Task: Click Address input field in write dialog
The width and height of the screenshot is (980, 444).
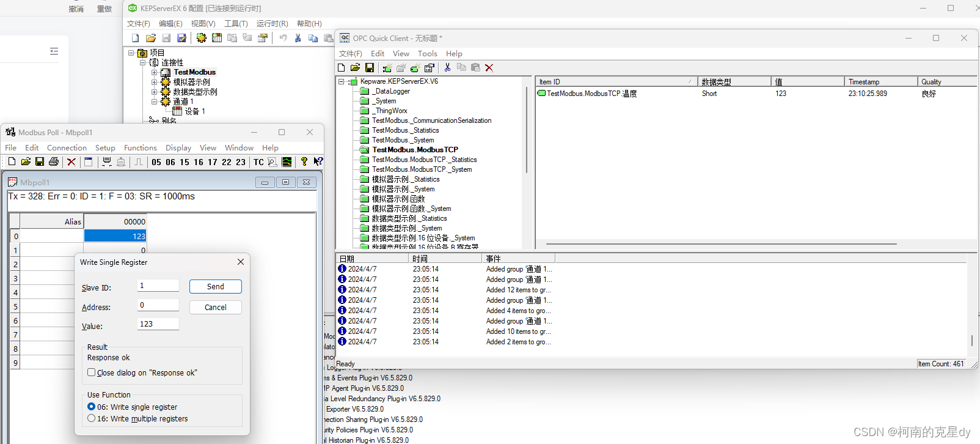Action: (158, 305)
